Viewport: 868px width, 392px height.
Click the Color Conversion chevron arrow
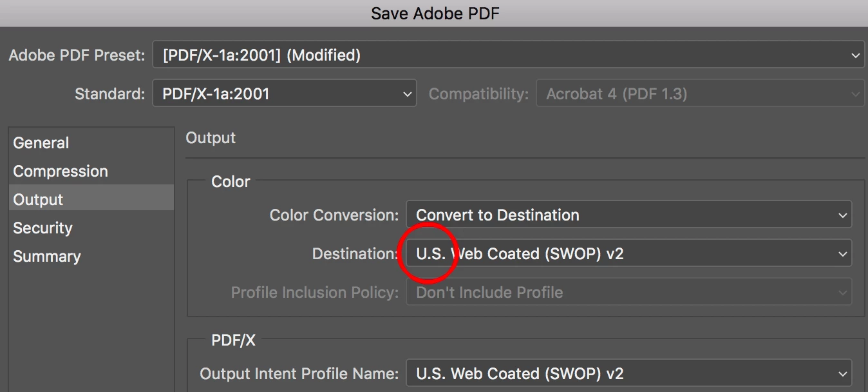pos(842,215)
